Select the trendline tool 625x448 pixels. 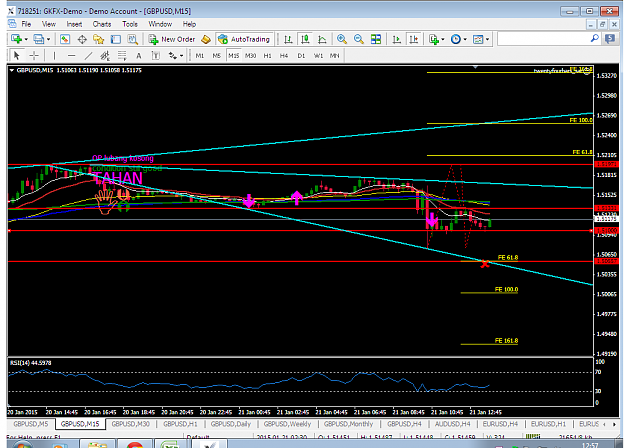pyautogui.click(x=88, y=55)
